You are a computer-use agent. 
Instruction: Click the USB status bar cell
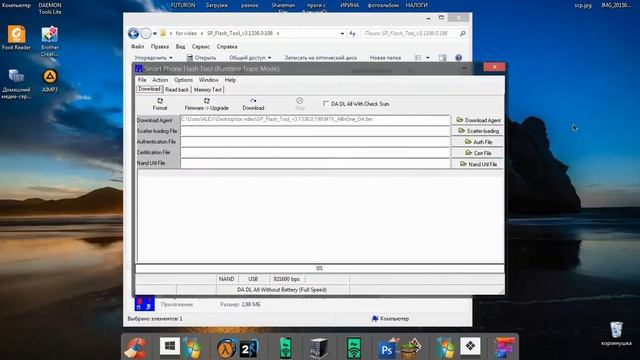(x=253, y=279)
